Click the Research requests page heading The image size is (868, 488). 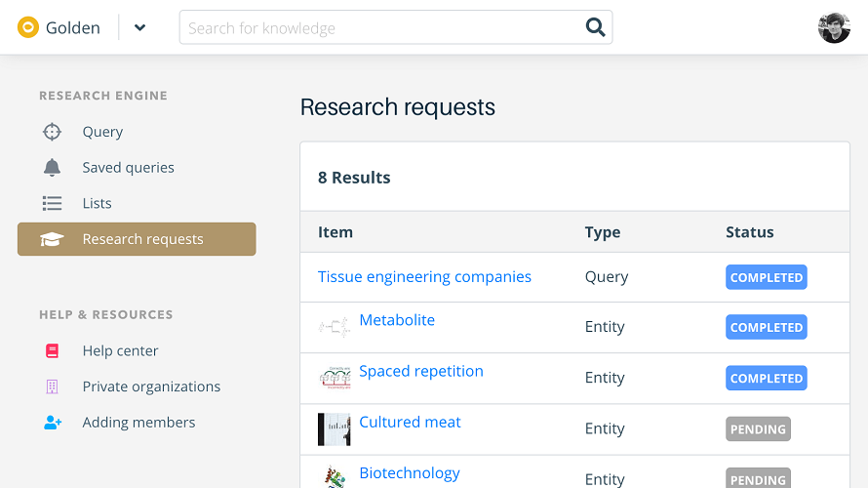click(398, 107)
